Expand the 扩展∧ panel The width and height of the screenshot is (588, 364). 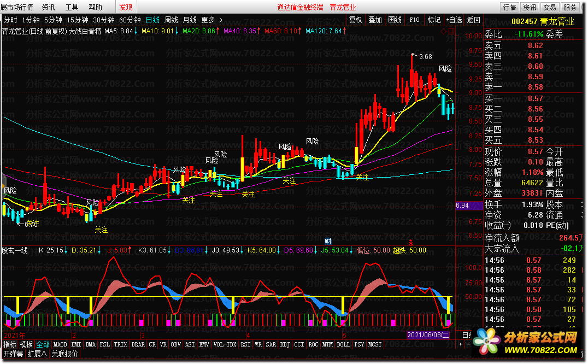tap(37, 354)
